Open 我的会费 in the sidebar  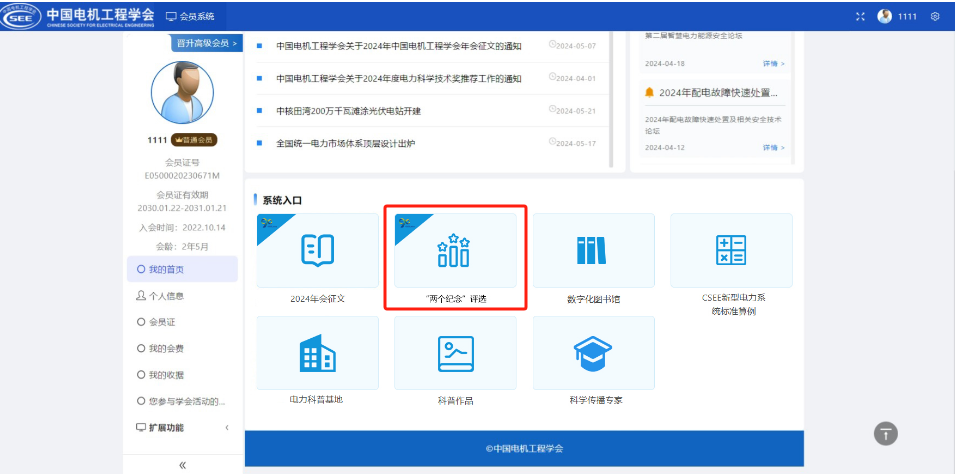point(182,348)
